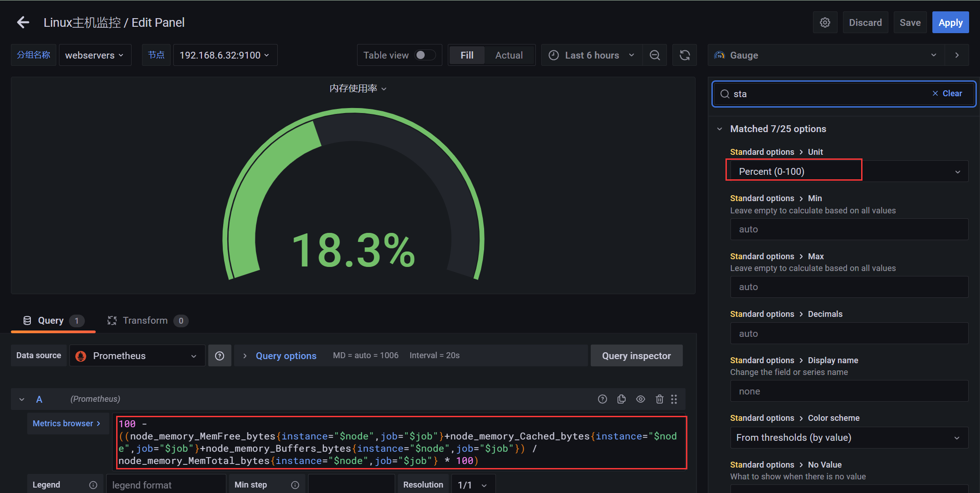Open the Percent (0-100) unit dropdown
980x493 pixels.
click(x=849, y=171)
